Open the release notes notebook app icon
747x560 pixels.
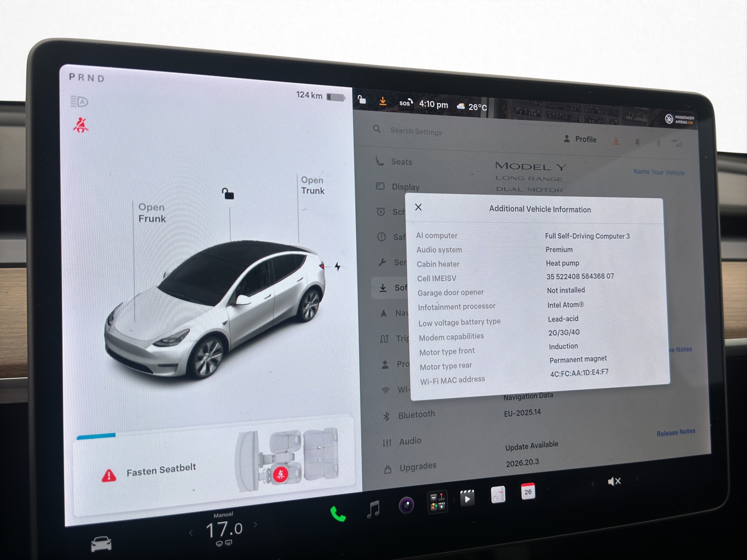[x=498, y=495]
